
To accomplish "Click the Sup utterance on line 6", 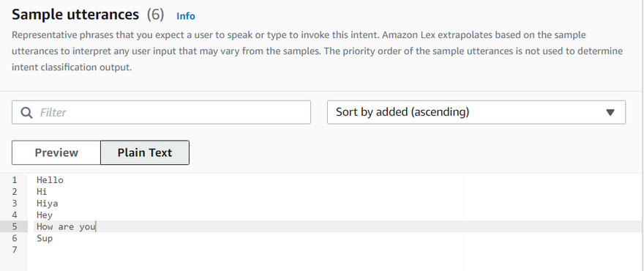I will (45, 238).
